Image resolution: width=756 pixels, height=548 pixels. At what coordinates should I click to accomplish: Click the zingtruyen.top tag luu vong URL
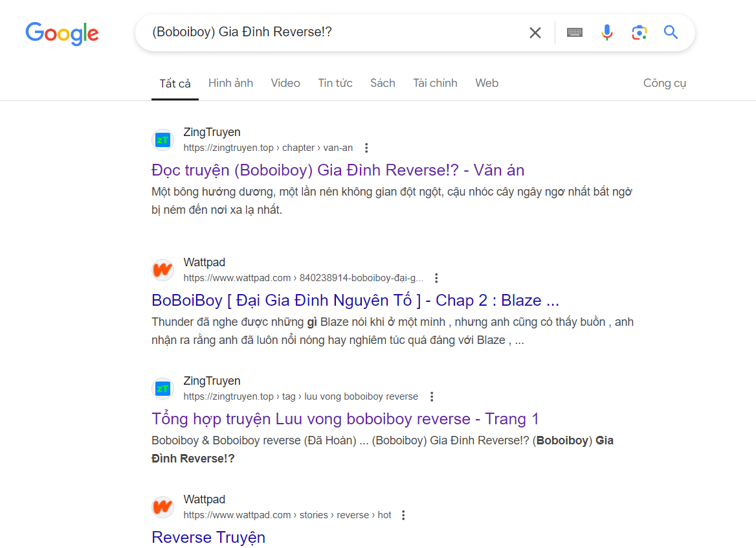[301, 396]
